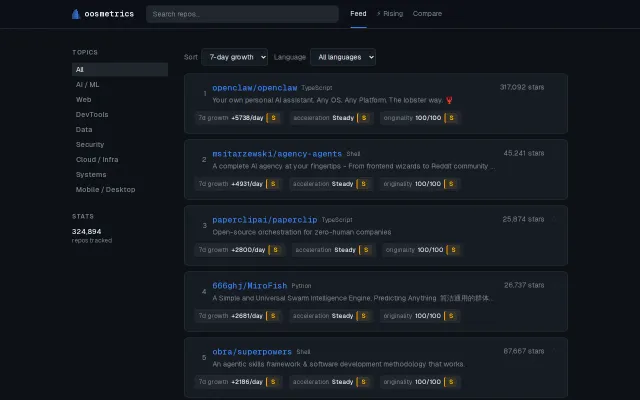Click the S badge beside +5738/day

pos(273,118)
